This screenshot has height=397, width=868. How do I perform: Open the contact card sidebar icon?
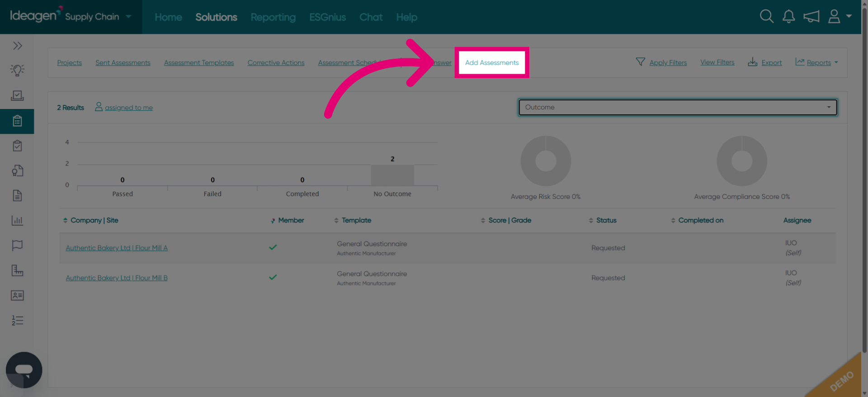tap(17, 295)
